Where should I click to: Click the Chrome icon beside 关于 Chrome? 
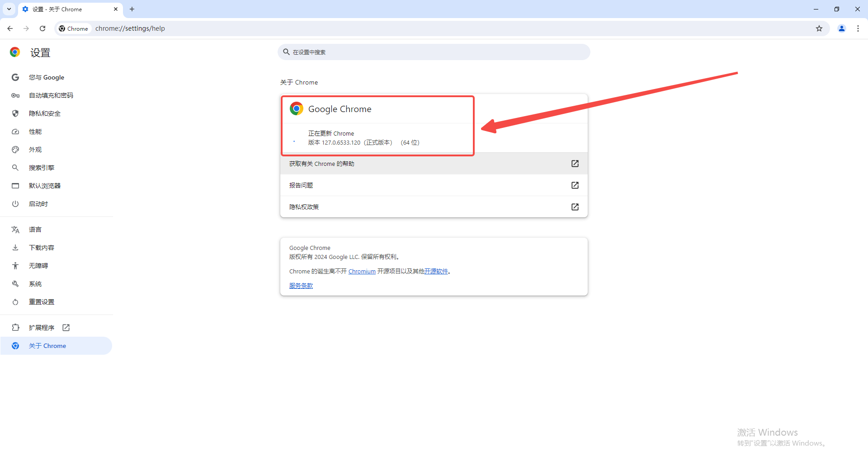click(15, 346)
